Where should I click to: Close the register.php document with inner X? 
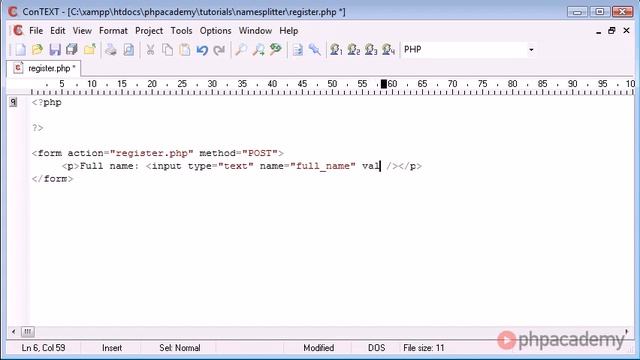626,31
